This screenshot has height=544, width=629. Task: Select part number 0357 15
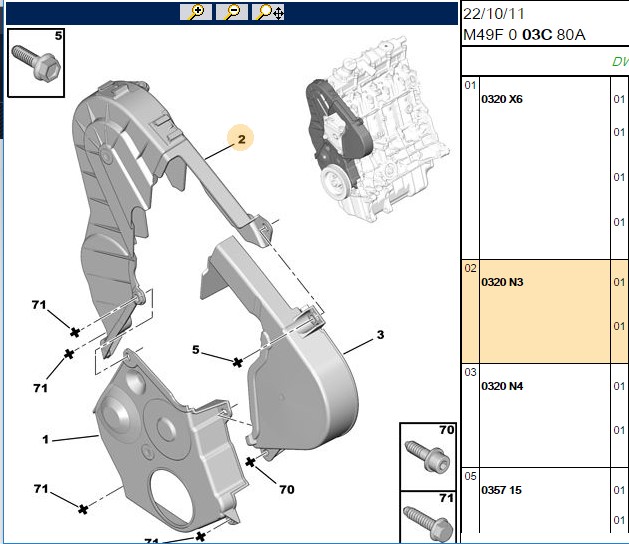click(501, 490)
